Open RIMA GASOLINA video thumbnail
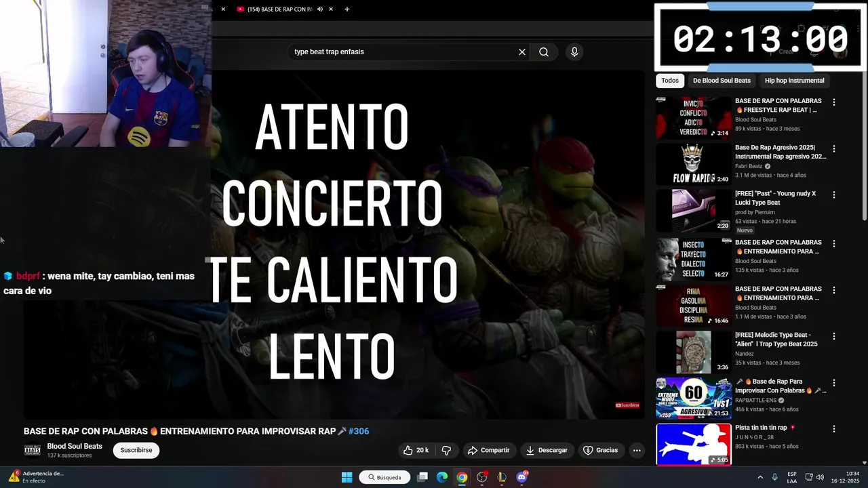This screenshot has height=488, width=868. point(693,306)
